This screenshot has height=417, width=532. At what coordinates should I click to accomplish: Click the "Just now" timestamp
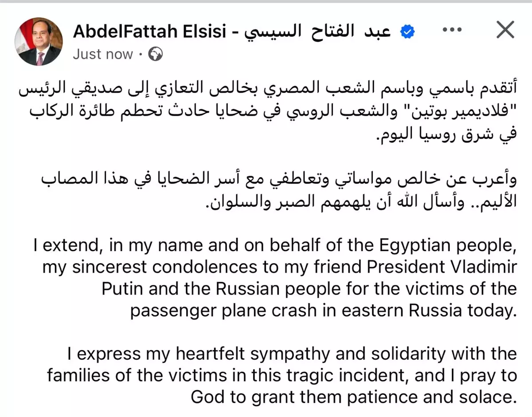click(x=103, y=54)
